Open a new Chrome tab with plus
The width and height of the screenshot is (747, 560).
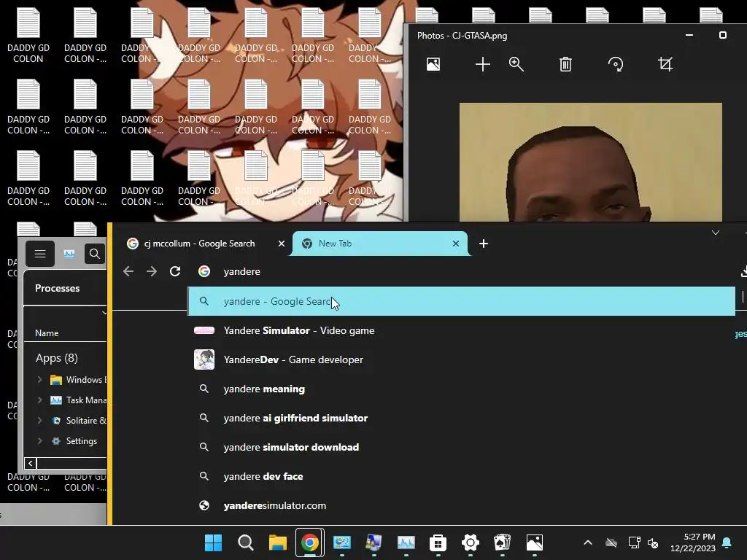[x=484, y=244]
